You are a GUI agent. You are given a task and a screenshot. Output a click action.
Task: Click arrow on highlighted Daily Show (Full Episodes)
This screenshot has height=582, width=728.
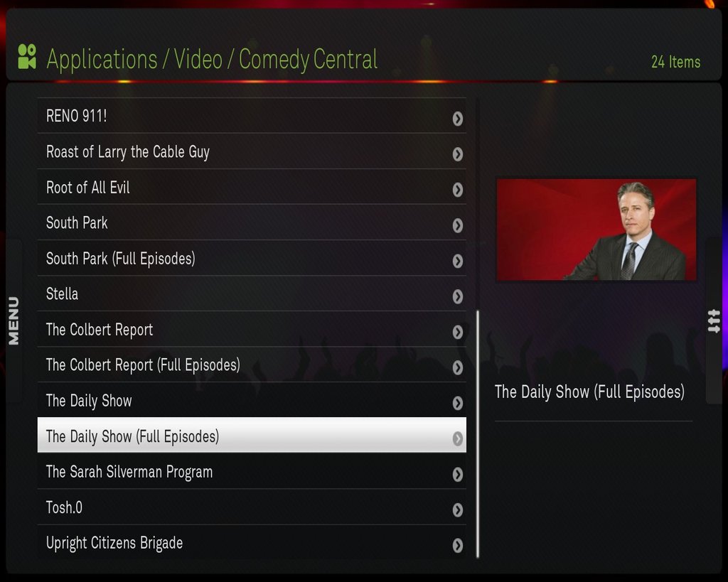click(x=458, y=438)
